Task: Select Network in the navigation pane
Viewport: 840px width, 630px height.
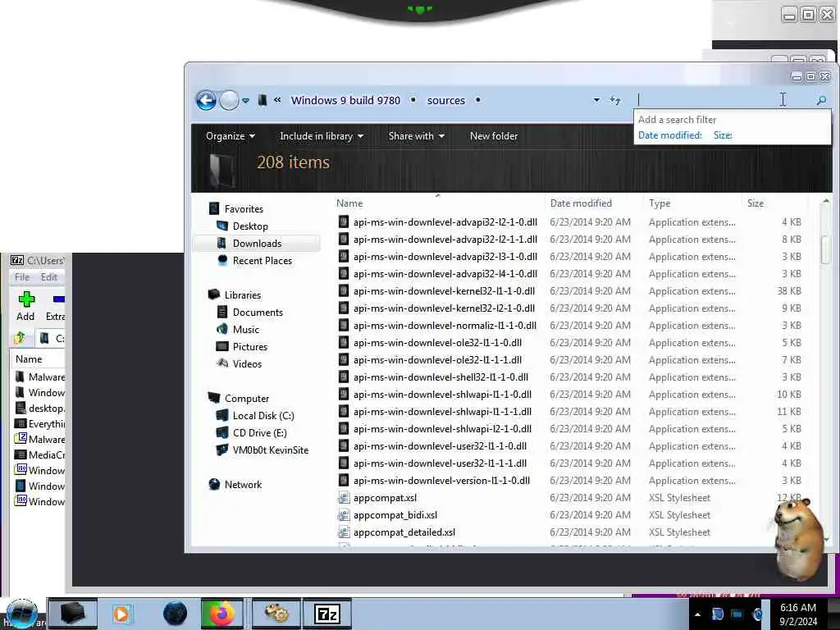Action: [243, 484]
